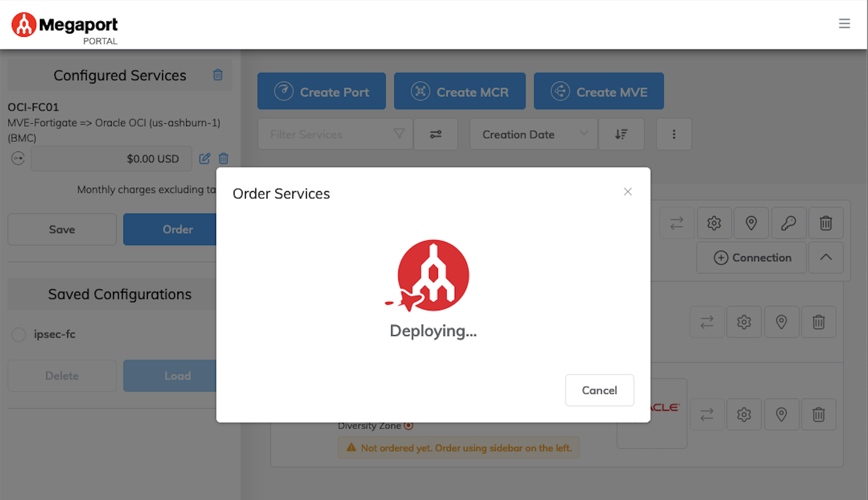Collapse the service with the chevron-up button
Image resolution: width=868 pixels, height=500 pixels.
[826, 257]
